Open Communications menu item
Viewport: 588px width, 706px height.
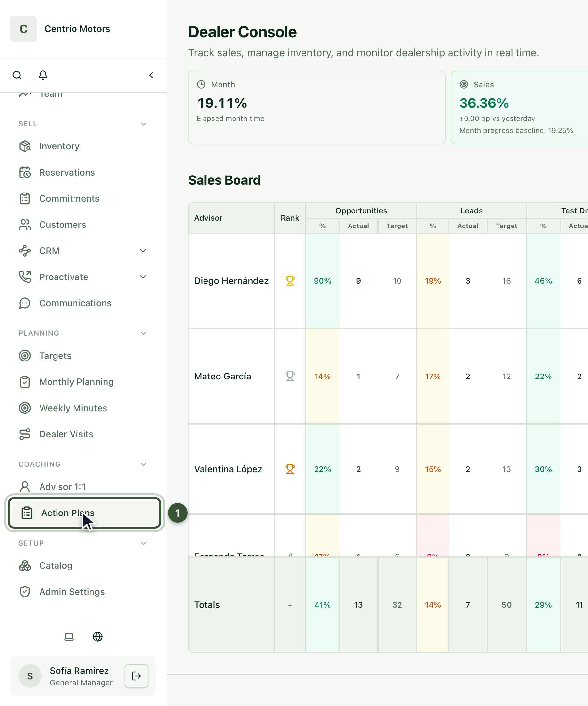[x=75, y=303]
